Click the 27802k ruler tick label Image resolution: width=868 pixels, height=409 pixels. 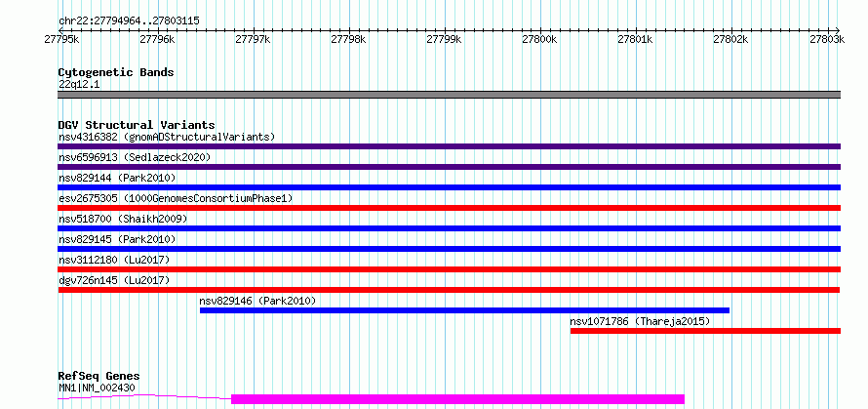[x=731, y=39]
